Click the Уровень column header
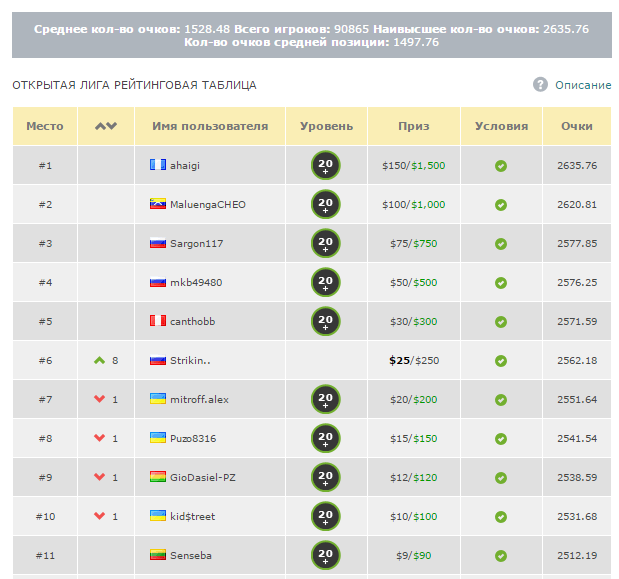 pyautogui.click(x=326, y=126)
